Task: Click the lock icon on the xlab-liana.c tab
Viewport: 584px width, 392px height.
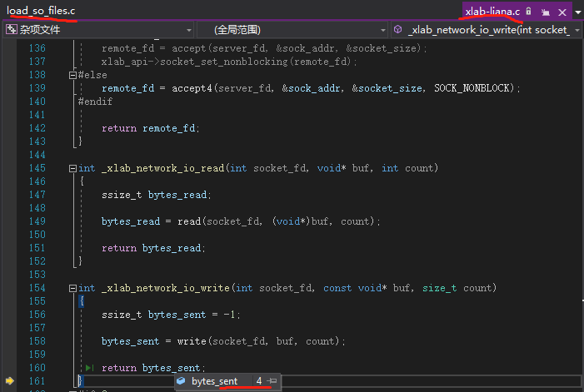Action: 528,11
